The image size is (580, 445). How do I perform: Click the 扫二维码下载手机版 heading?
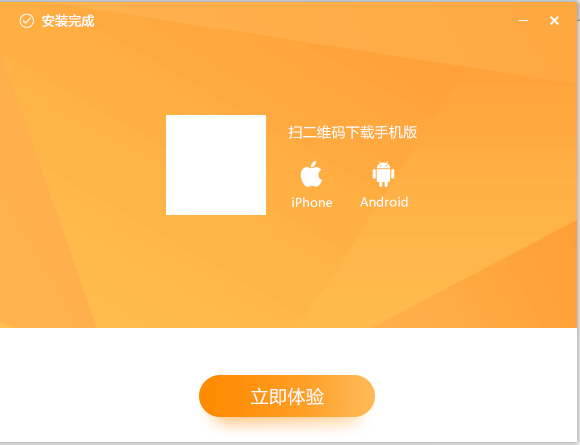353,132
